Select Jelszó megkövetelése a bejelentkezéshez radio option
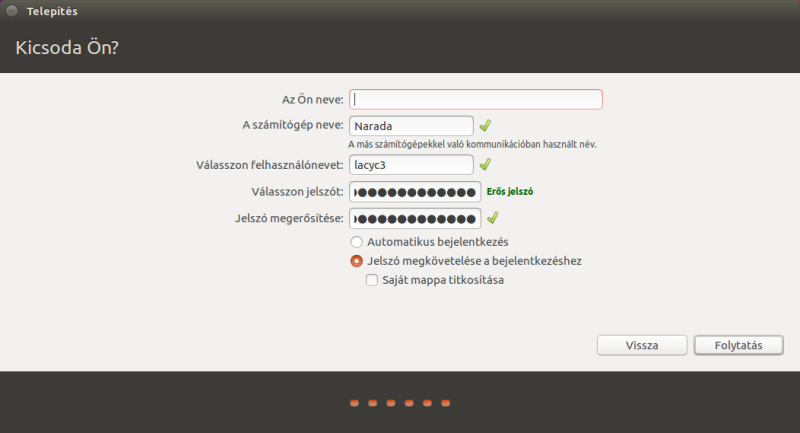Screen dimensions: 800x433 tap(356, 261)
